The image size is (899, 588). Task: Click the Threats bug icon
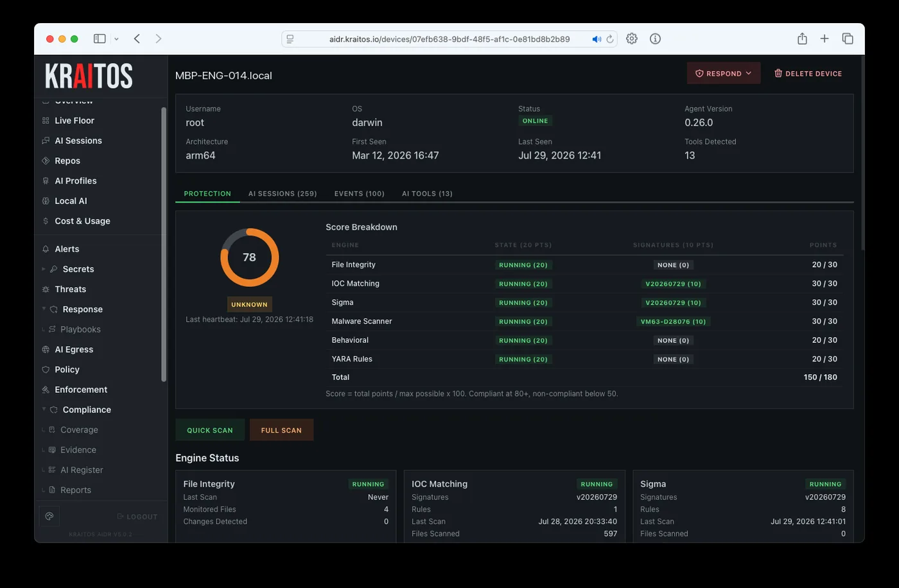click(x=46, y=290)
